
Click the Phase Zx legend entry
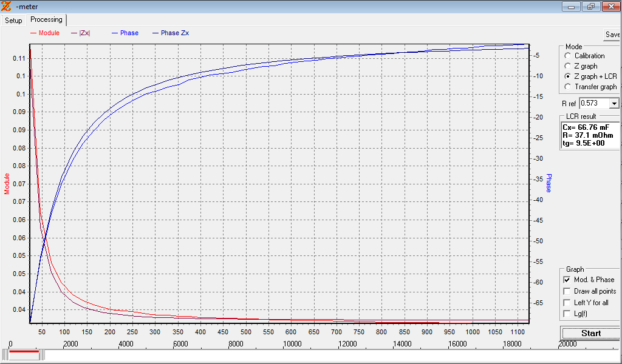coord(171,33)
